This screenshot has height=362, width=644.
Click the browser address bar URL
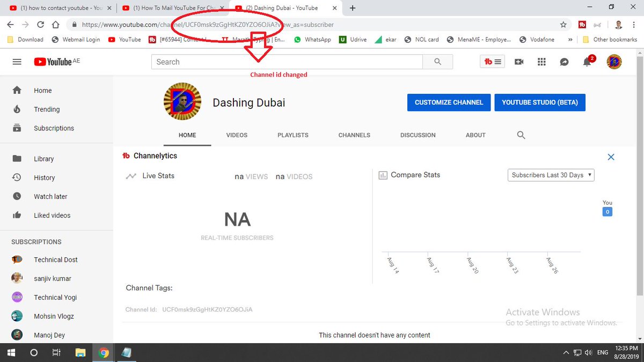[x=208, y=25]
